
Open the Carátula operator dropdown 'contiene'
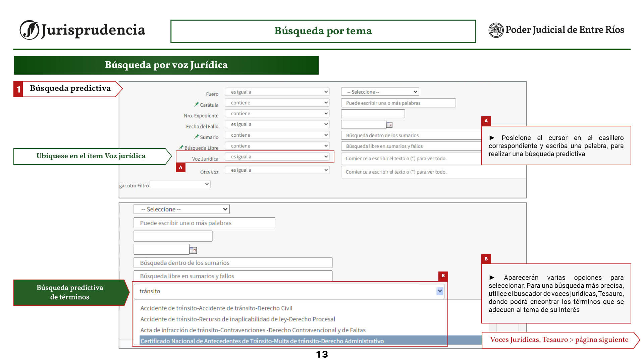[277, 103]
